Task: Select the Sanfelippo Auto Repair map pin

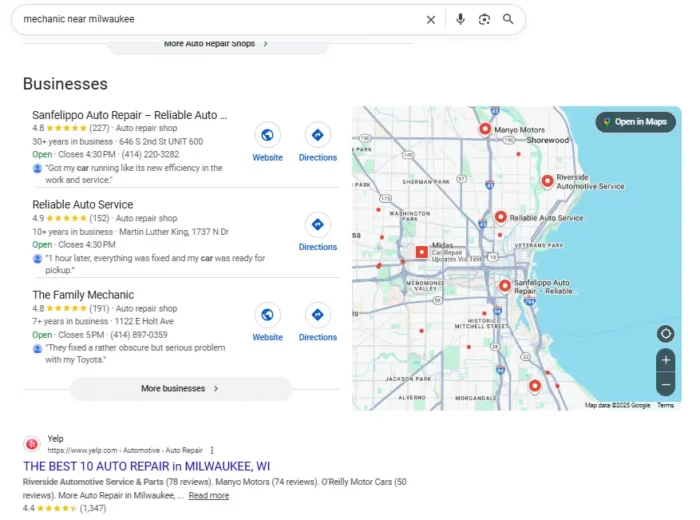Action: (505, 286)
